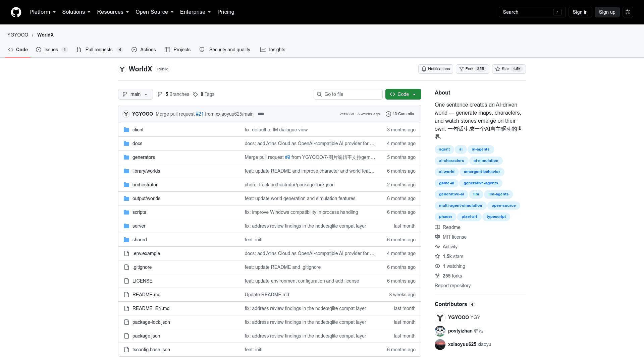Switch to the Pull requests tab

(x=100, y=50)
